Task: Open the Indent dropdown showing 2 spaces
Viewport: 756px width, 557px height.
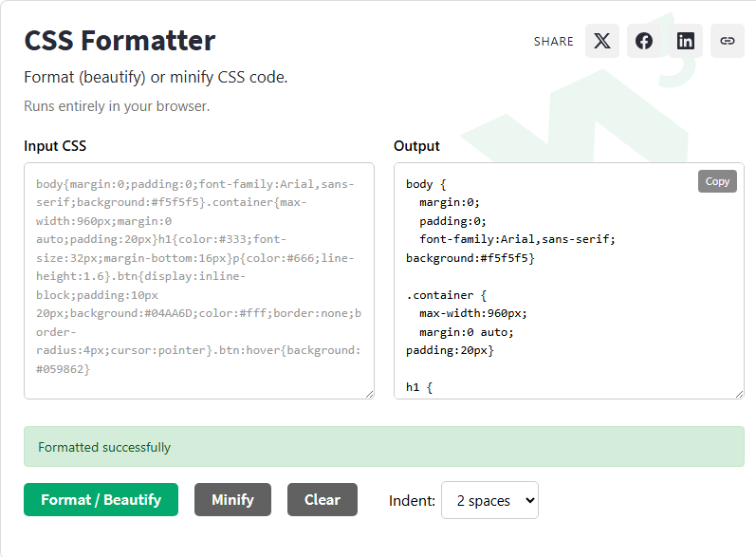Action: click(489, 500)
